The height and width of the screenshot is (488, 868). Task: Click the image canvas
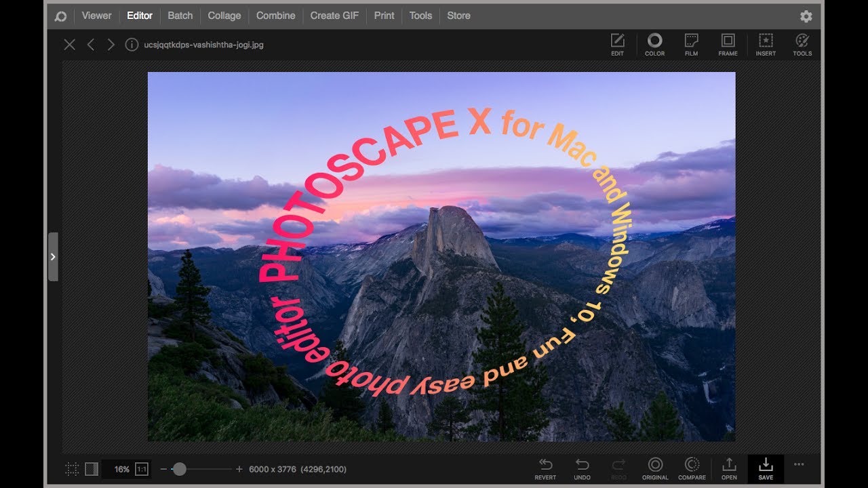(x=441, y=257)
